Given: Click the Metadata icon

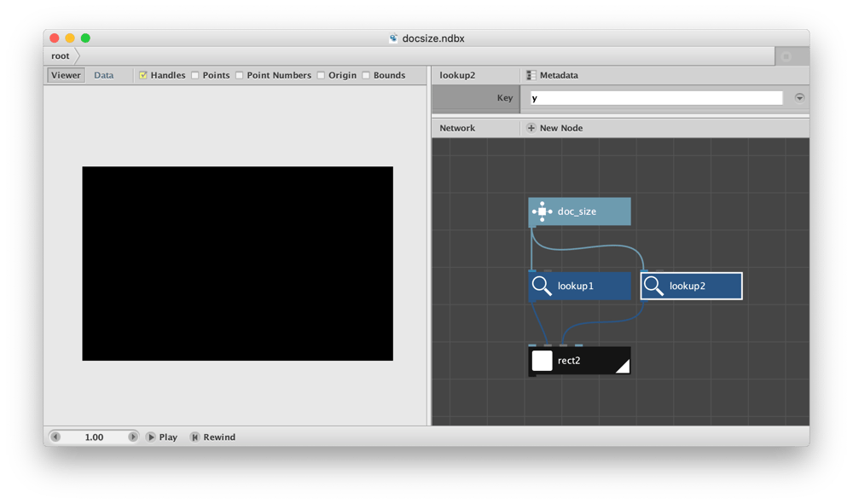Looking at the screenshot, I should pyautogui.click(x=531, y=75).
